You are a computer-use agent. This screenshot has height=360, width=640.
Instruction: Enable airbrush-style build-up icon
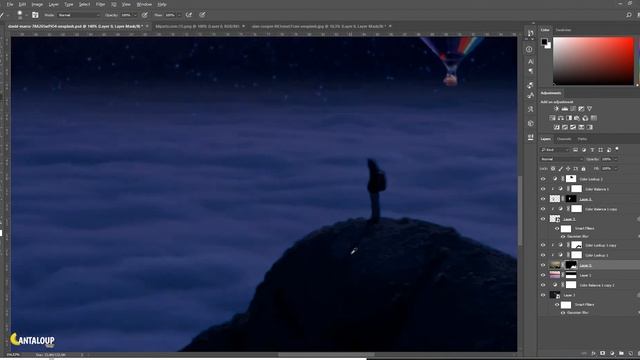tap(189, 15)
